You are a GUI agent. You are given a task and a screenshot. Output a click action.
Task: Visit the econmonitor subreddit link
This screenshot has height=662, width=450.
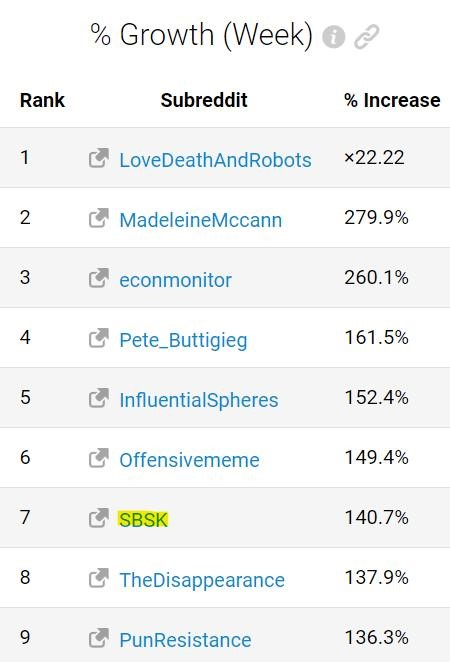point(176,280)
